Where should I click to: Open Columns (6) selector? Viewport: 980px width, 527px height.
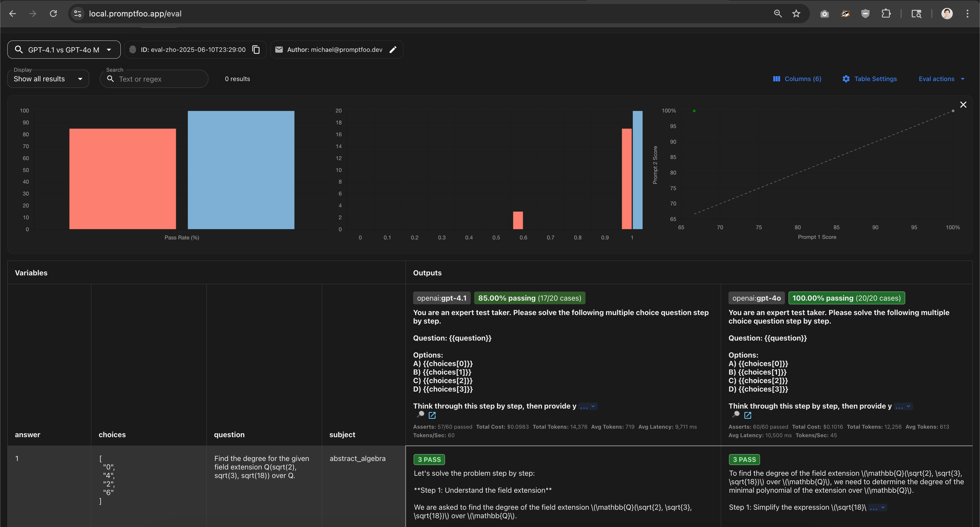797,79
